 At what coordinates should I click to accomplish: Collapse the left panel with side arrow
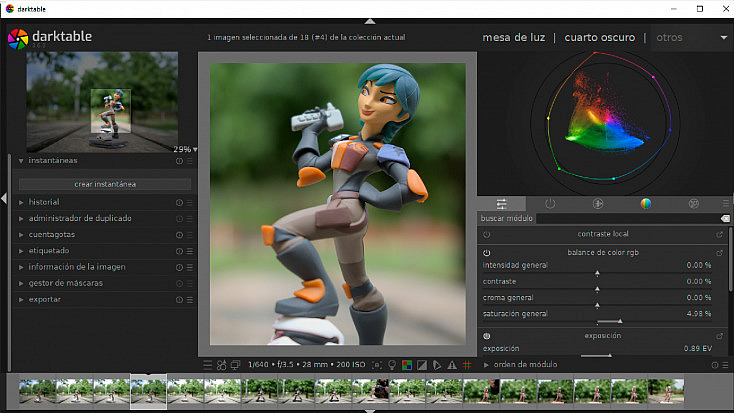click(4, 198)
